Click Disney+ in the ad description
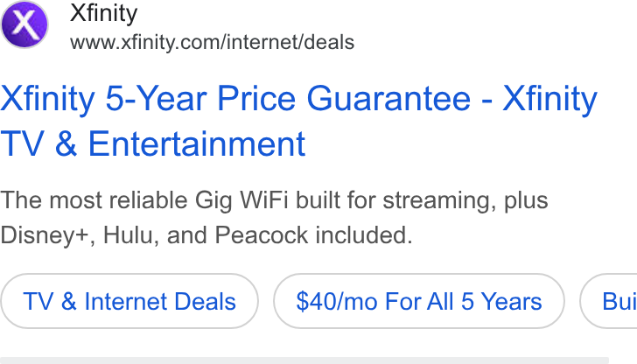 pyautogui.click(x=48, y=236)
